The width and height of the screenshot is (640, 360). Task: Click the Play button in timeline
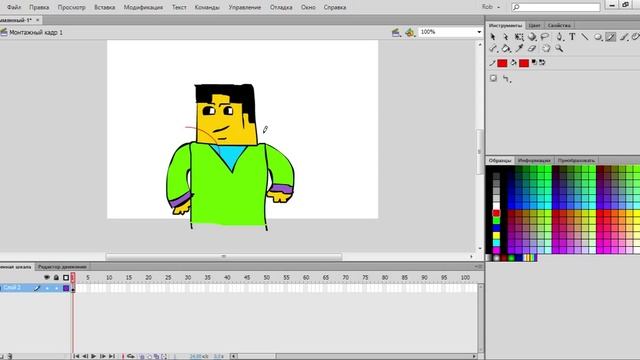pyautogui.click(x=93, y=356)
